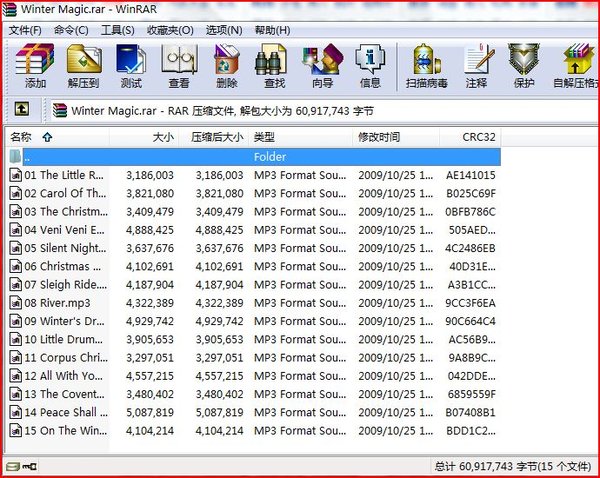
Task: Click MP3 icon of 08 River.mp3
Action: tap(15, 303)
